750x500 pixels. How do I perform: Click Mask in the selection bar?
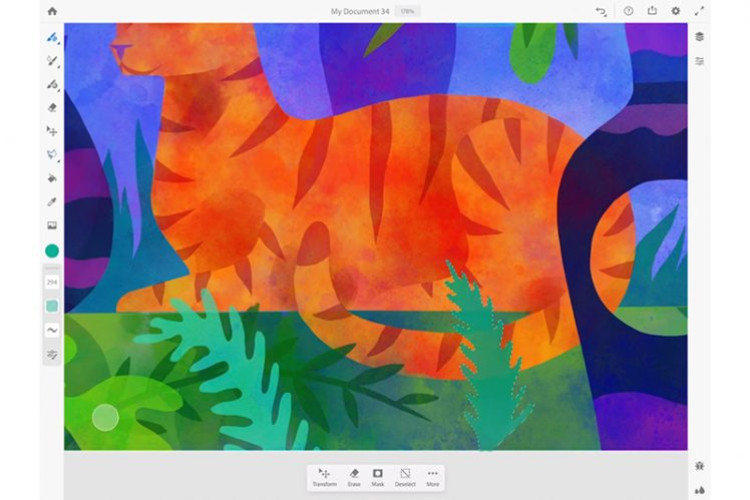tap(378, 477)
